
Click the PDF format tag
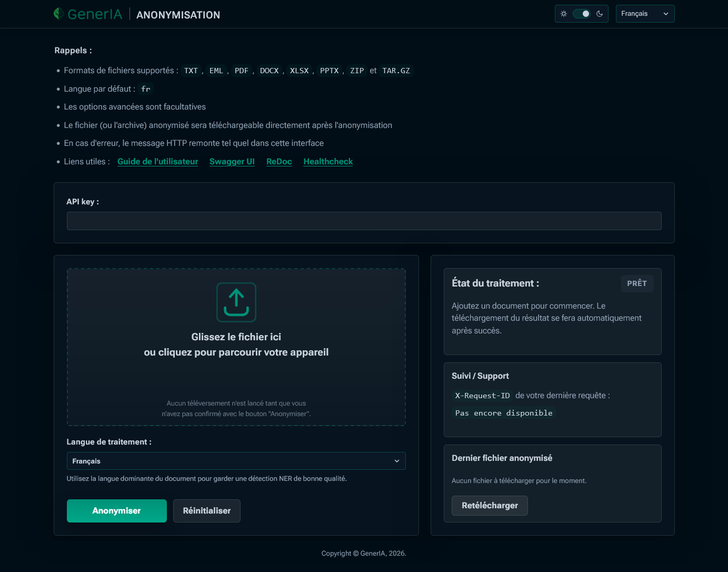tap(242, 71)
